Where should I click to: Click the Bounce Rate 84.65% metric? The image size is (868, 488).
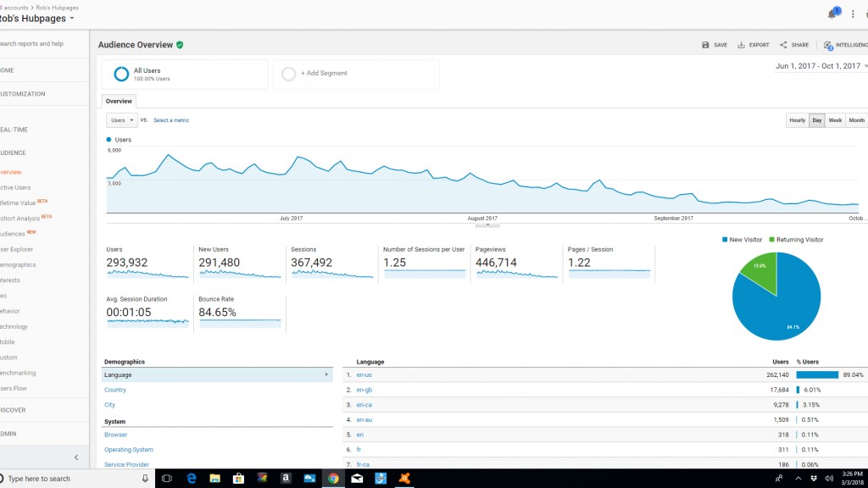[x=240, y=313]
